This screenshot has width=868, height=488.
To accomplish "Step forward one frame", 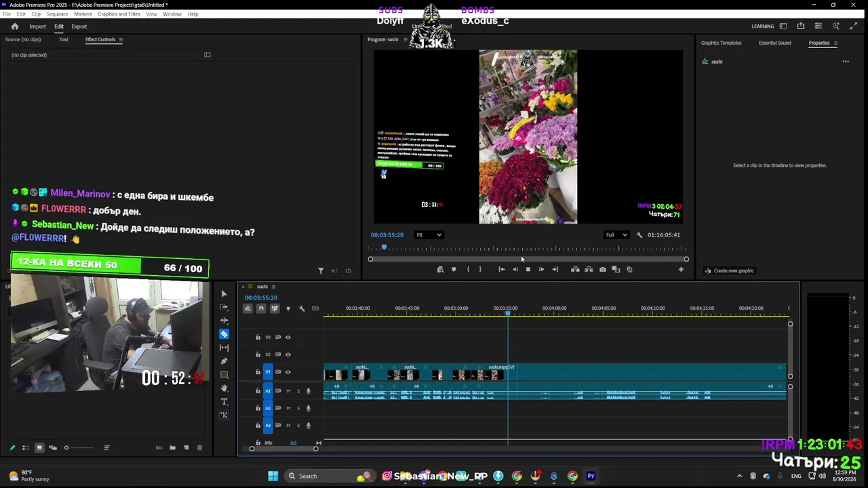I will tap(541, 270).
